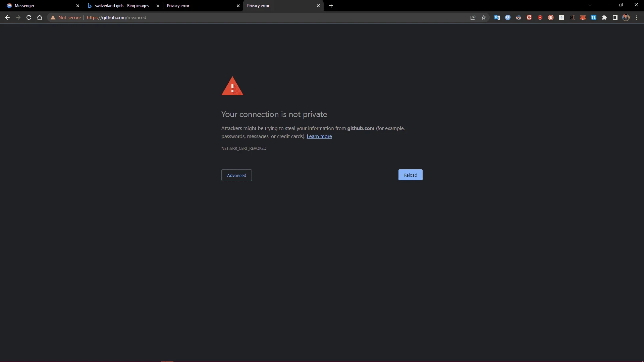
Task: Open the blue TL extension
Action: click(594, 17)
